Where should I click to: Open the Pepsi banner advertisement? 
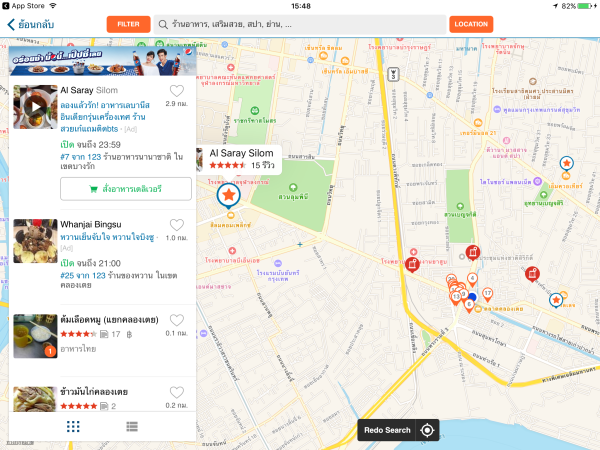pyautogui.click(x=103, y=61)
